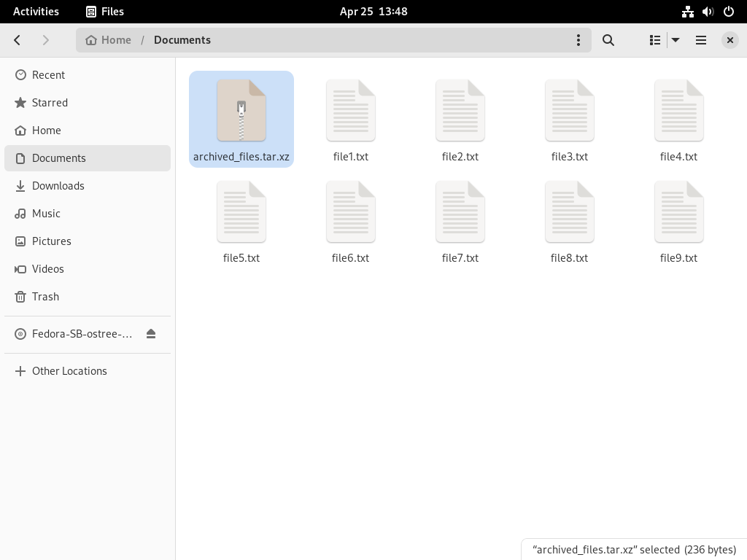The image size is (747, 560).
Task: Open Pictures in the sidebar
Action: point(88,241)
